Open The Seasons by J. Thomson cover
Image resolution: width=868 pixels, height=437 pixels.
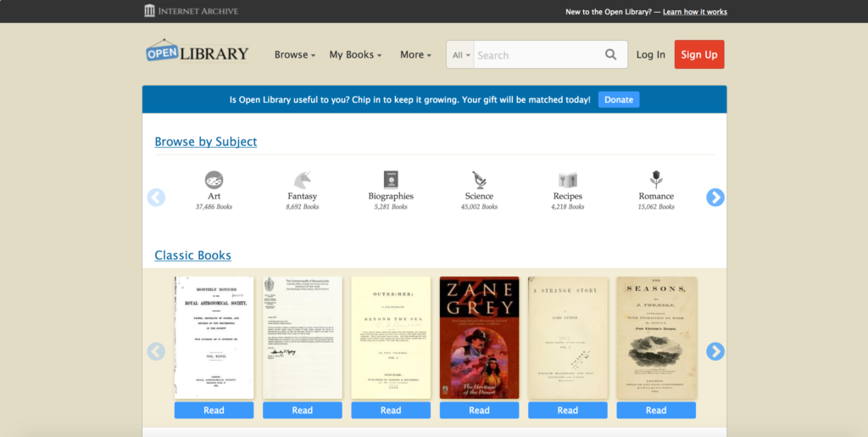[x=657, y=338]
